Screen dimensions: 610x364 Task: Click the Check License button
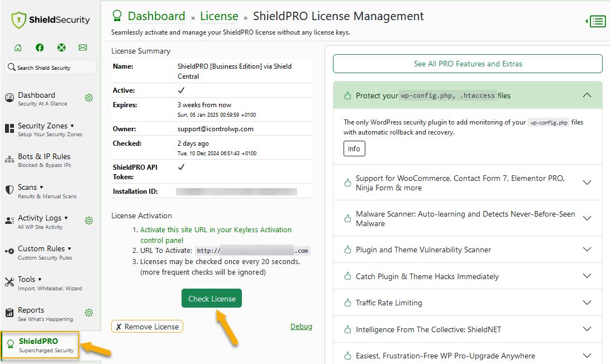coord(212,298)
